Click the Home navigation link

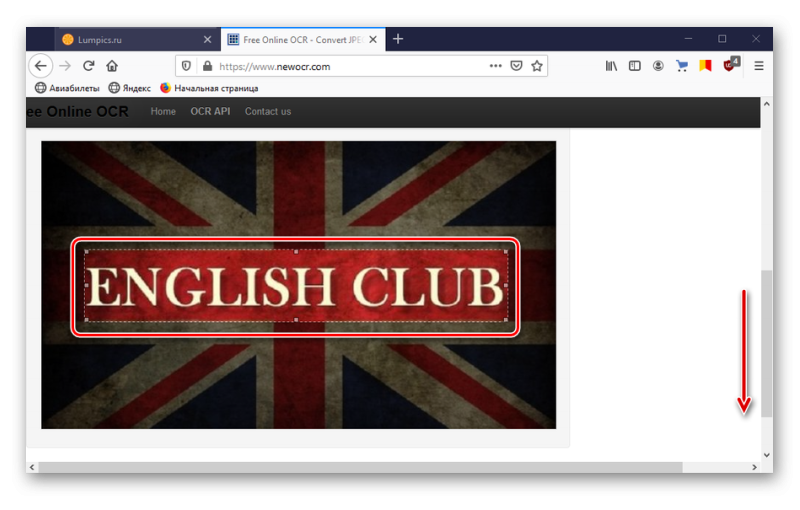coord(163,111)
